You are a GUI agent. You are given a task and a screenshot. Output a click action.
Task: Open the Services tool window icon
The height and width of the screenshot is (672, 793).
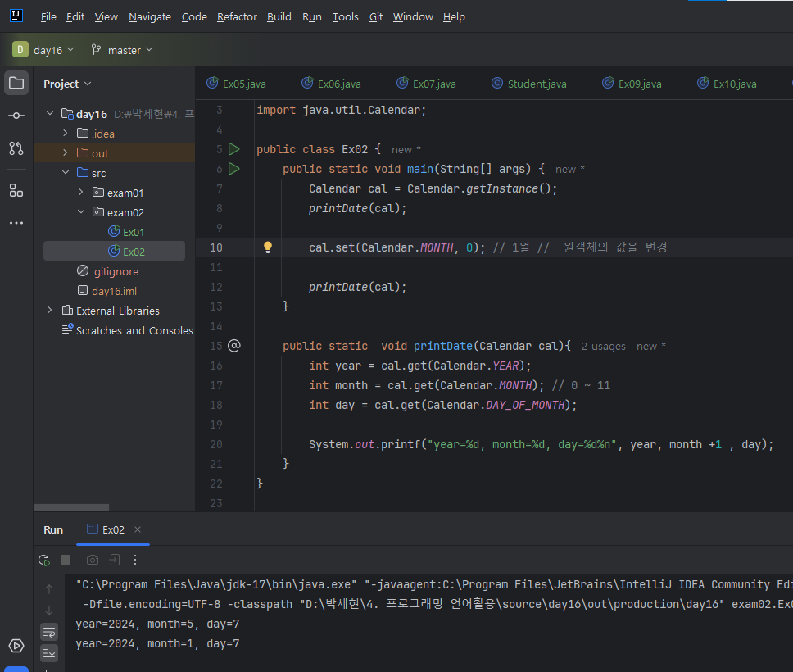point(16,646)
